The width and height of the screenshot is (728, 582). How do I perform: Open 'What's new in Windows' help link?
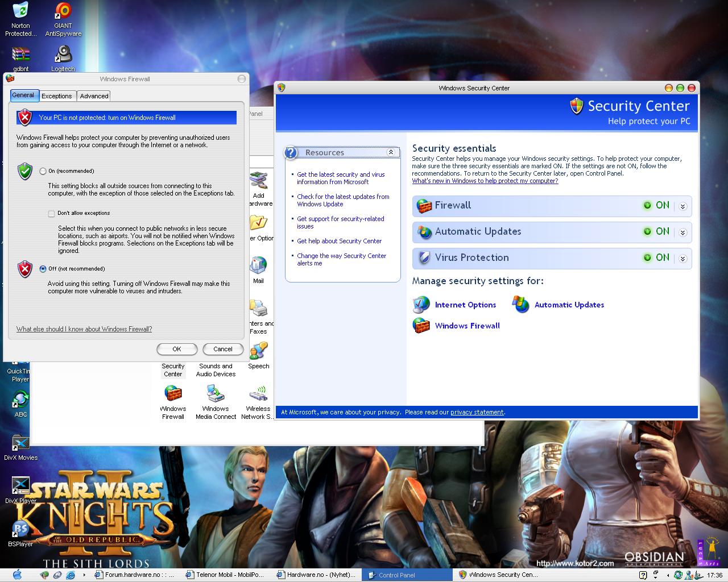coord(485,181)
